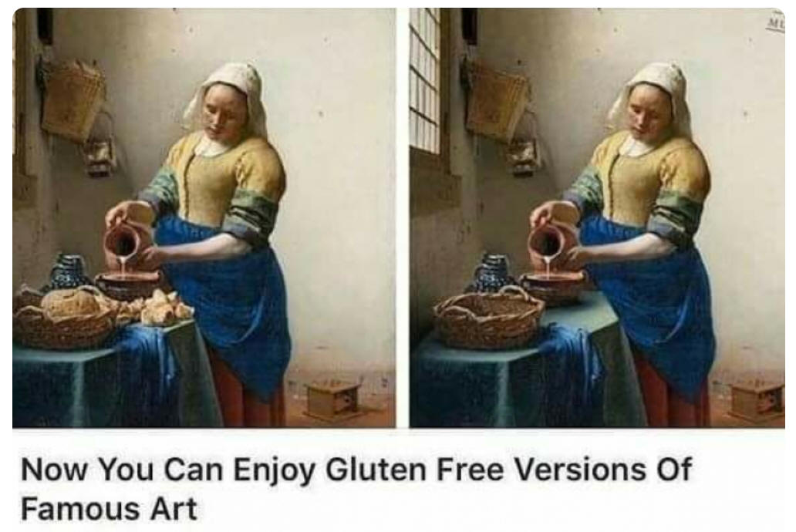Image resolution: width=796 pixels, height=532 pixels.
Task: Click the watermark in the top-right corner
Action: [776, 23]
